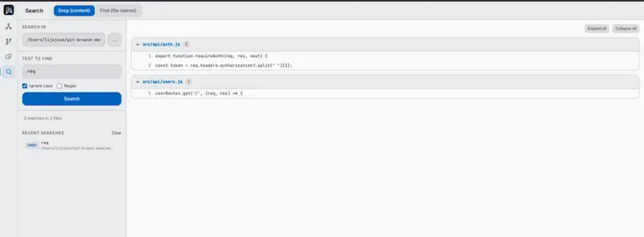644x237 pixels.
Task: Click the match count badge for auth.js
Action: coord(186,44)
